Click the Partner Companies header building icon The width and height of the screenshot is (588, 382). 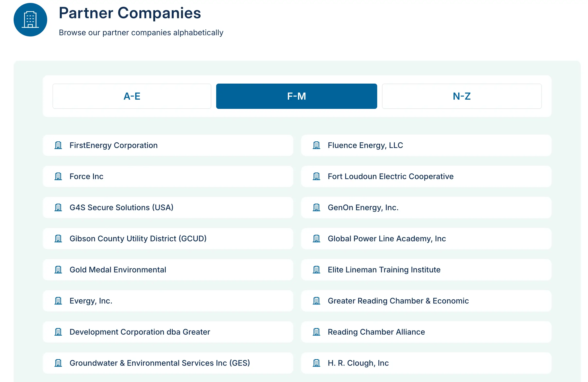click(x=30, y=20)
